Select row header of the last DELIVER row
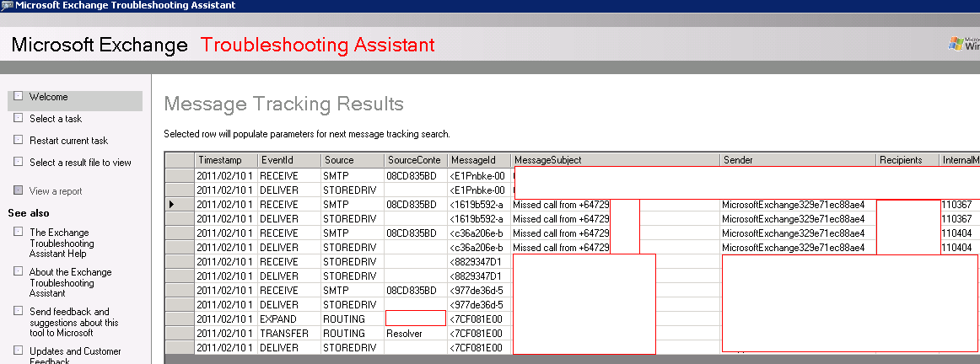The height and width of the screenshot is (364, 980). pos(180,348)
